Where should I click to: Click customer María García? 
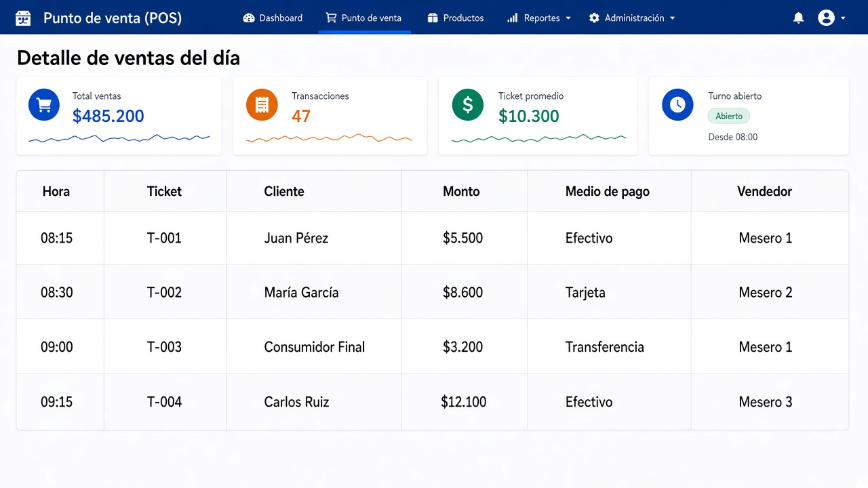pos(301,292)
